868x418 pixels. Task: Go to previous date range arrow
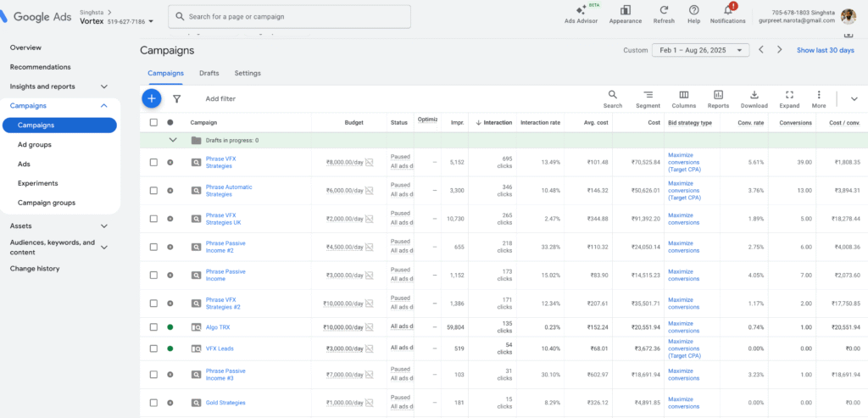[761, 50]
